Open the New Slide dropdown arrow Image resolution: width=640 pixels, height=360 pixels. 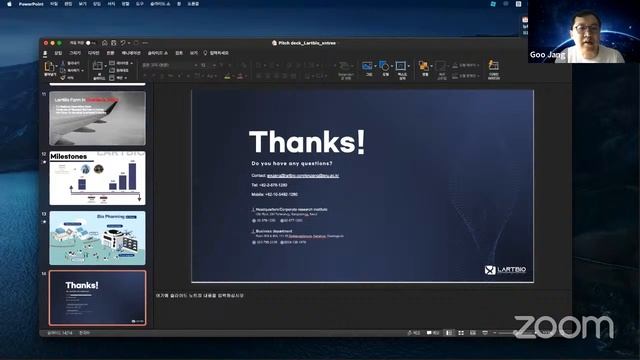pos(106,66)
